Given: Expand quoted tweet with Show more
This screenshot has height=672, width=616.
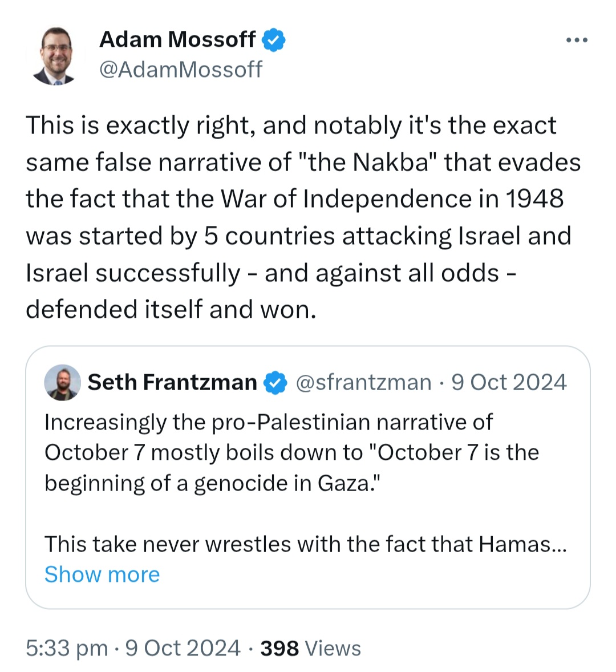Looking at the screenshot, I should point(102,574).
